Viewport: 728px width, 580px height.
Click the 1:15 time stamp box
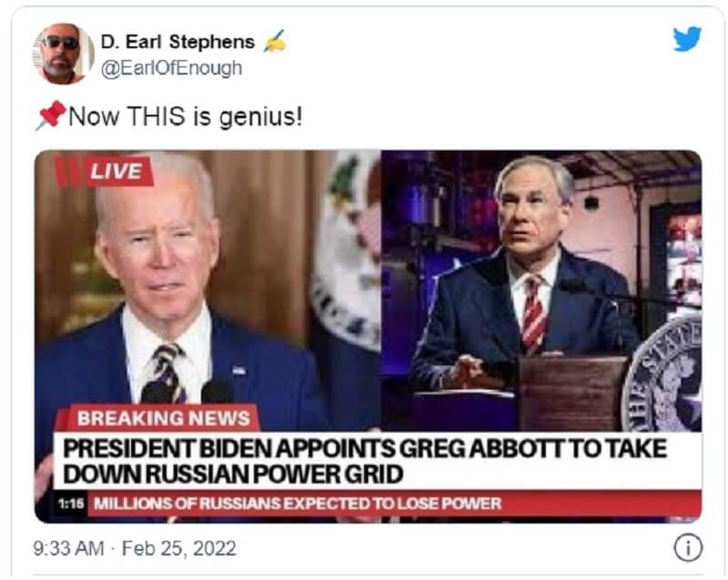point(71,504)
